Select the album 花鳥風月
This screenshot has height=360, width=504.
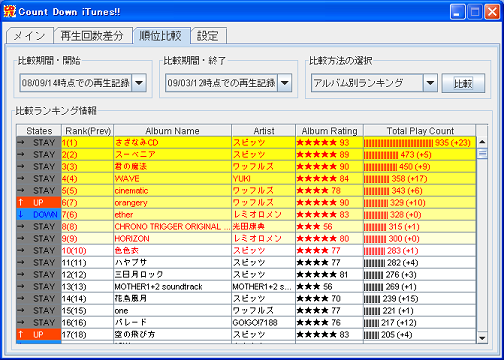172,299
